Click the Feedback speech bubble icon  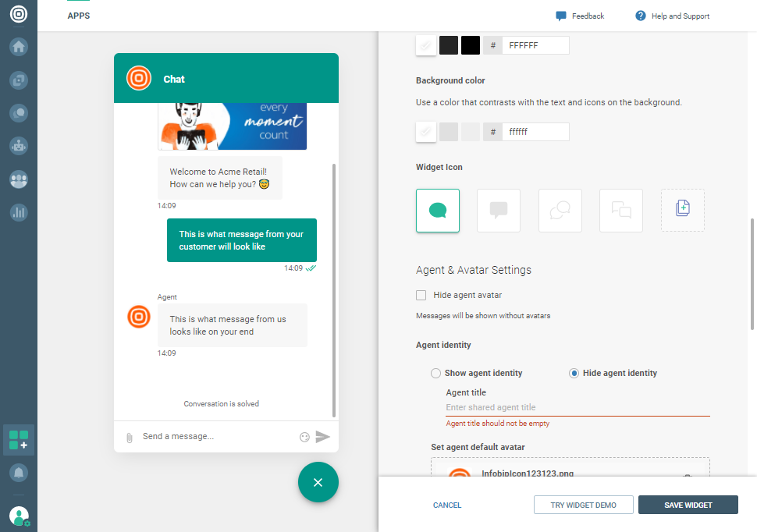560,16
